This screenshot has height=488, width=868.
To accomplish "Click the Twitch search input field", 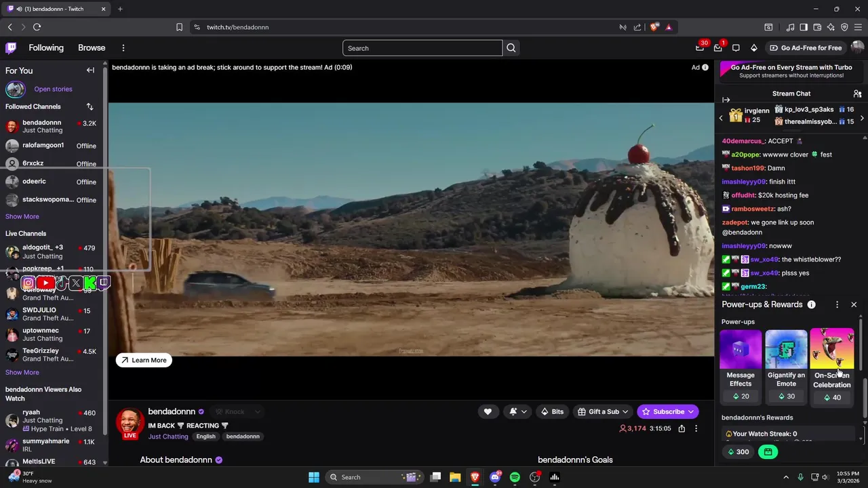I will [x=422, y=48].
